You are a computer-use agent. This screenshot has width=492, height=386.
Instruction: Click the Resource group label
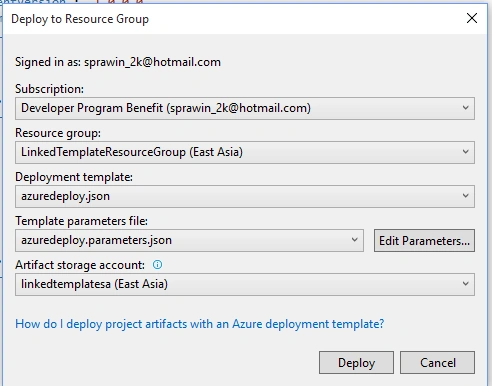pos(58,133)
